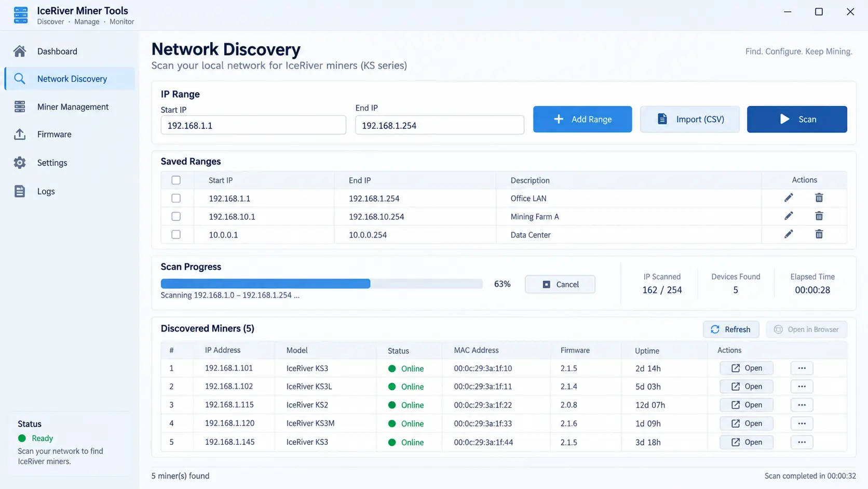Import ranges from CSV

coord(690,119)
